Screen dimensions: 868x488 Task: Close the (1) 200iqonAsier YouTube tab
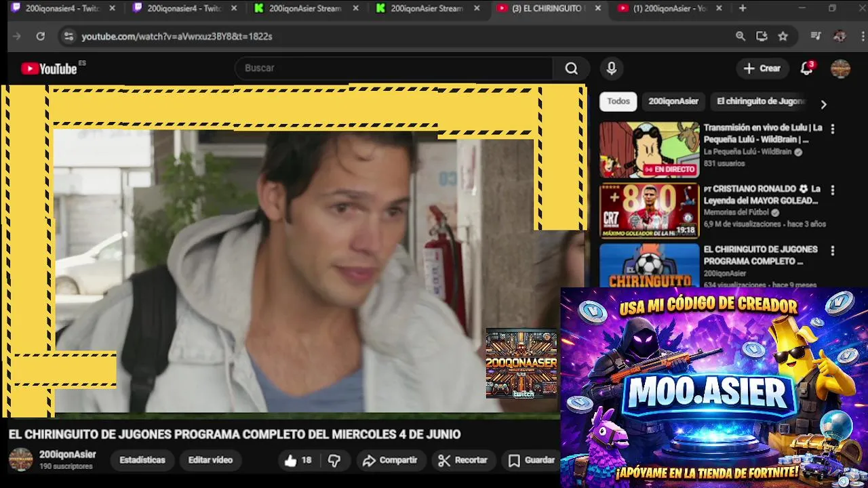pyautogui.click(x=719, y=8)
